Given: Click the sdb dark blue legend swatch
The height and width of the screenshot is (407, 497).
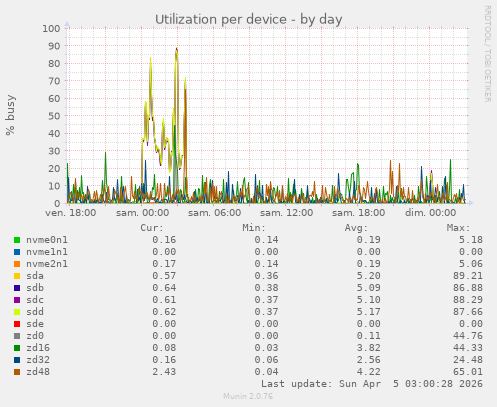Looking at the screenshot, I should pyautogui.click(x=17, y=288).
